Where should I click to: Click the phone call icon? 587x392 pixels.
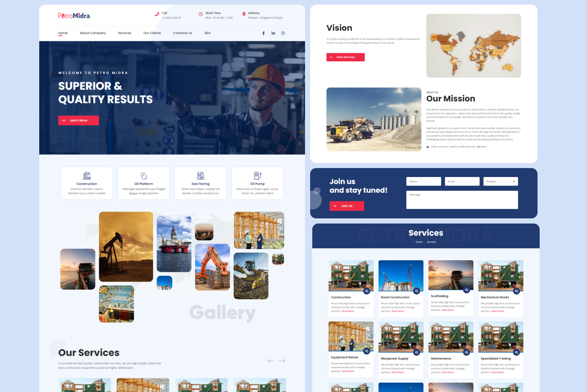[x=157, y=14]
